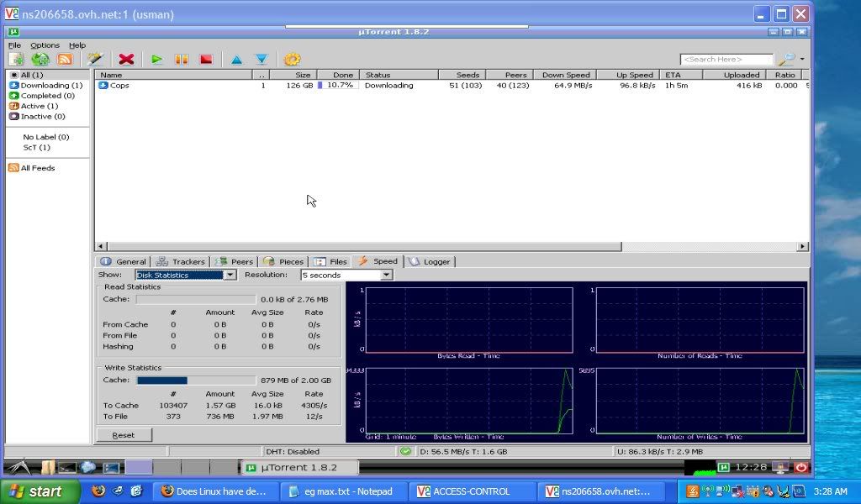Viewport: 861px width, 504px height.
Task: Open the Resolution 5 seconds dropdown
Action: click(346, 275)
